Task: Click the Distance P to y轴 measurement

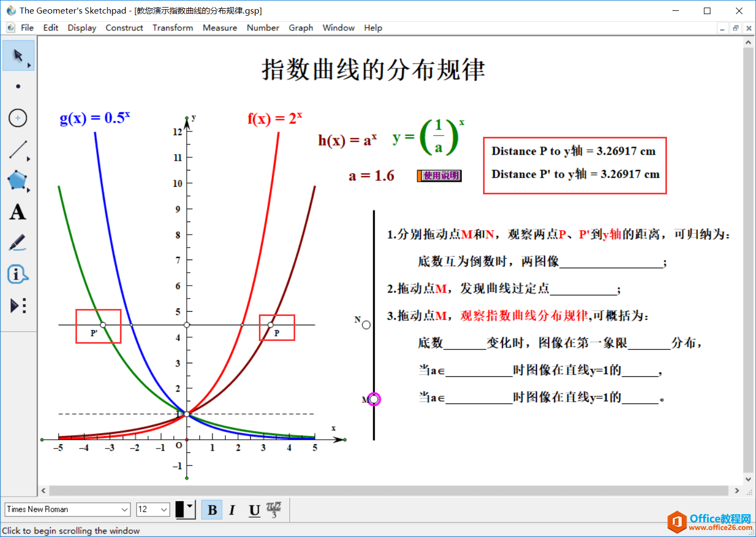Action: [573, 151]
